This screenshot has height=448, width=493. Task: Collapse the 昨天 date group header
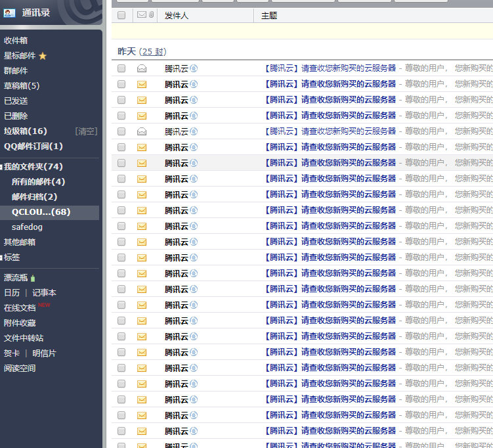(x=126, y=51)
